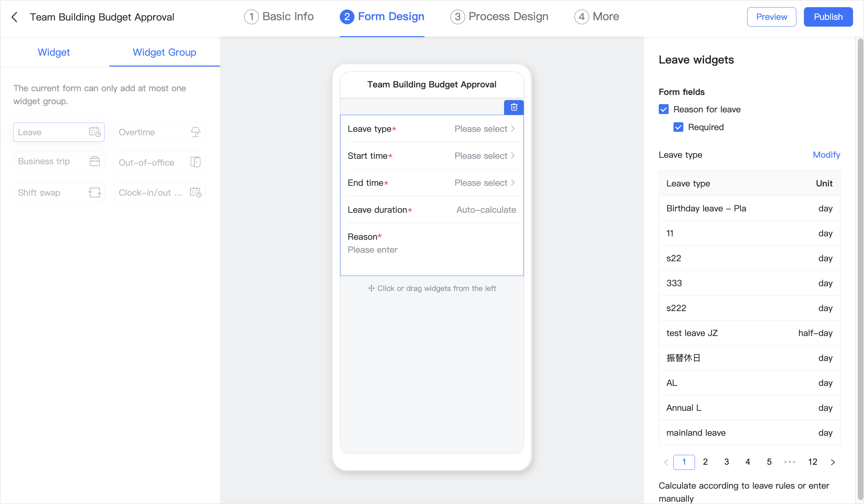The width and height of the screenshot is (864, 504).
Task: Click the back arrow next to form title
Action: pyautogui.click(x=14, y=17)
